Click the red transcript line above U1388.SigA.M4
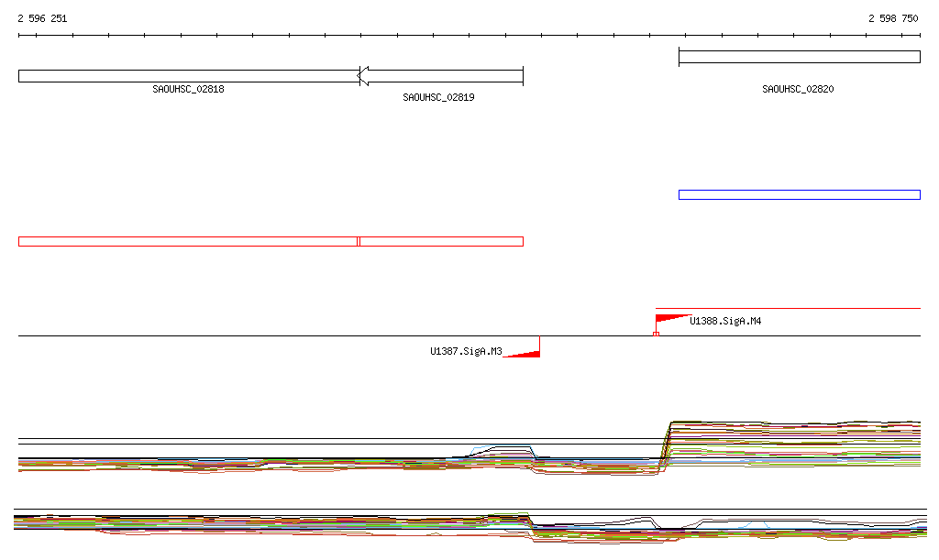 pyautogui.click(x=788, y=308)
